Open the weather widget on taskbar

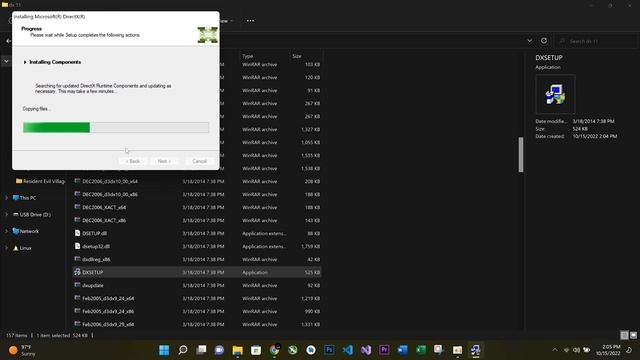[21, 350]
